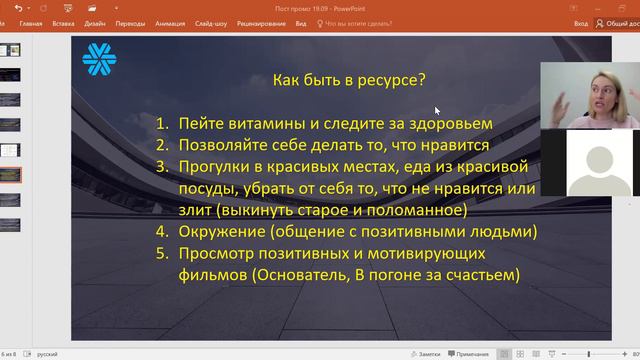Open the Вид ribbon tab
The height and width of the screenshot is (360, 640).
tap(301, 24)
